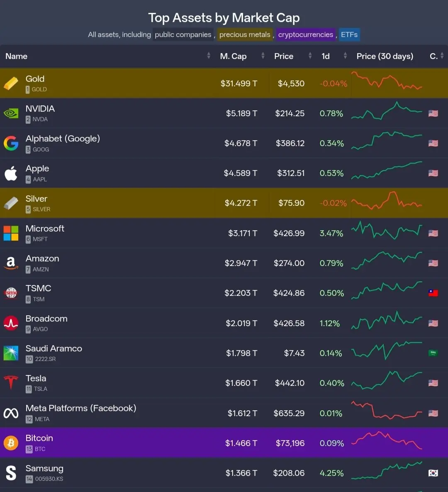The image size is (448, 492).
Task: Open the cryptocurrencies filter link
Action: click(x=306, y=34)
